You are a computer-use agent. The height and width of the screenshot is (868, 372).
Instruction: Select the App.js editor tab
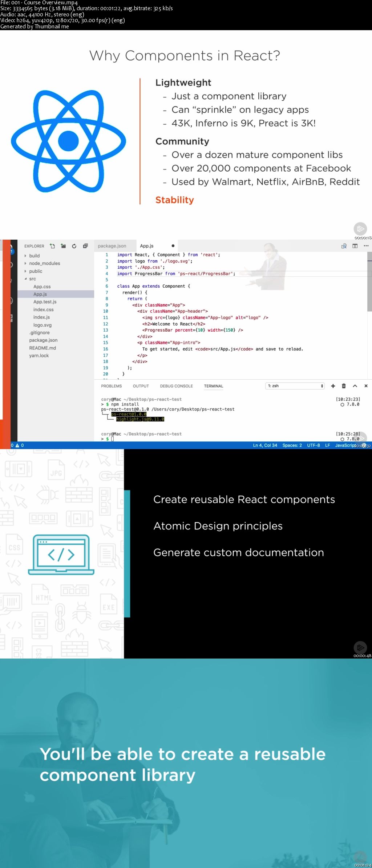pyautogui.click(x=147, y=246)
